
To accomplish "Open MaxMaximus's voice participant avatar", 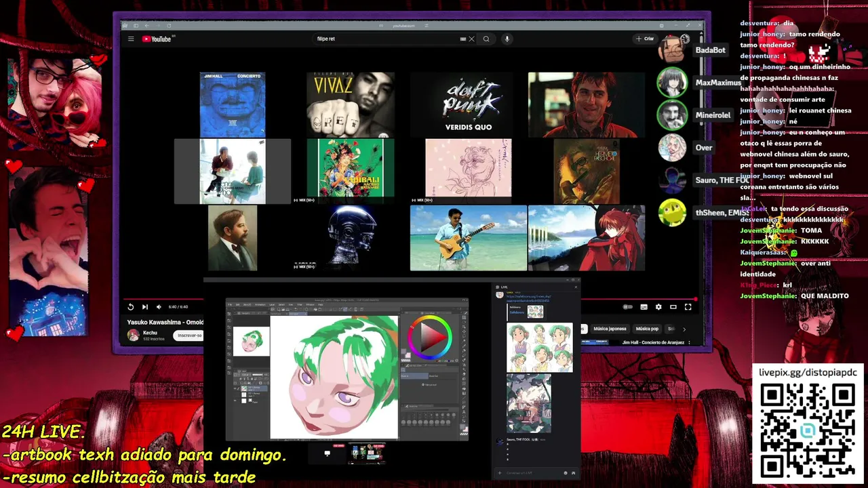I will (x=672, y=83).
